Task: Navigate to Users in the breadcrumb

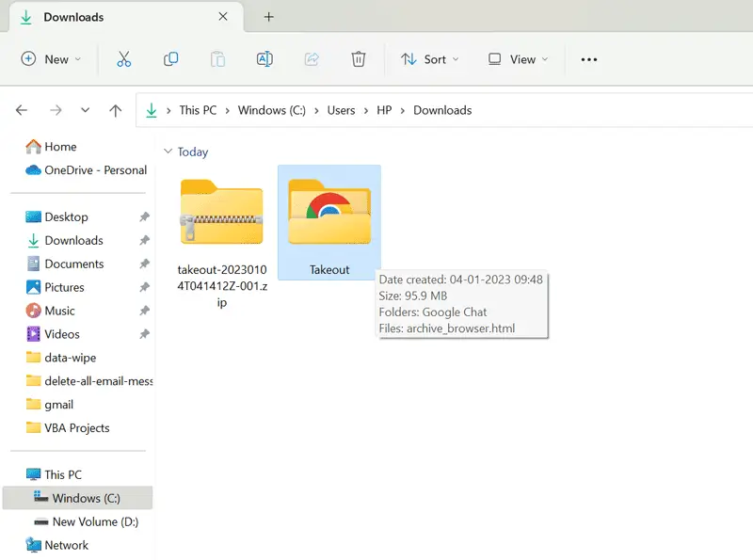Action: click(341, 110)
